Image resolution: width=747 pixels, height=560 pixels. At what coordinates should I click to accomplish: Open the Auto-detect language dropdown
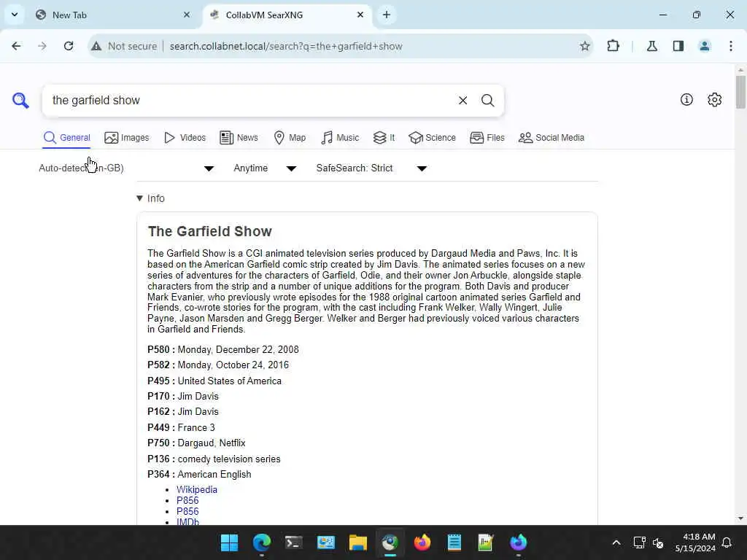click(x=126, y=168)
